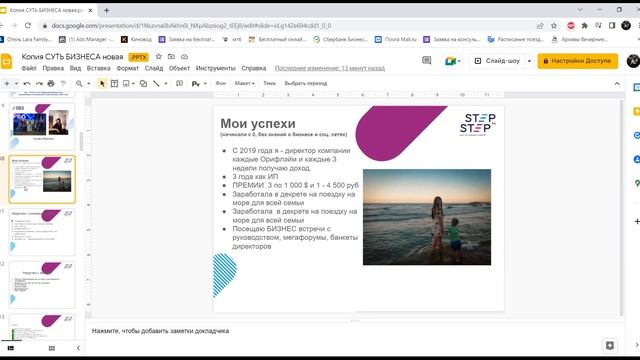Click Настройки Доступа share button
Viewport: 640px width, 360px height.
click(x=577, y=61)
